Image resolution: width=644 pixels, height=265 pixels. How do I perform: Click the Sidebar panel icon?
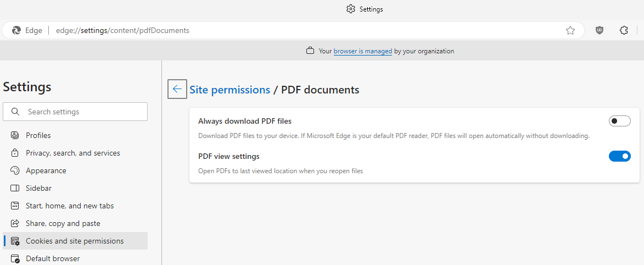pos(15,188)
